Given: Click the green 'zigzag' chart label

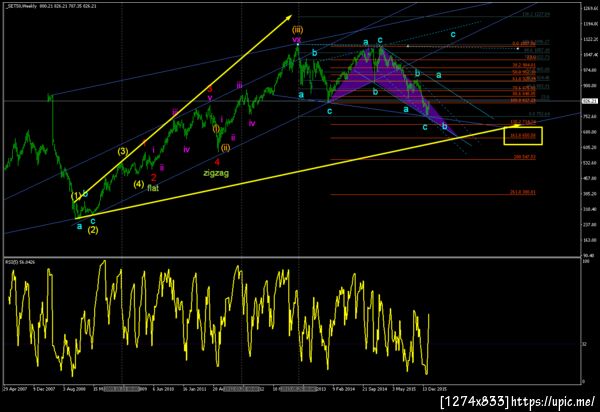Looking at the screenshot, I should click(216, 173).
